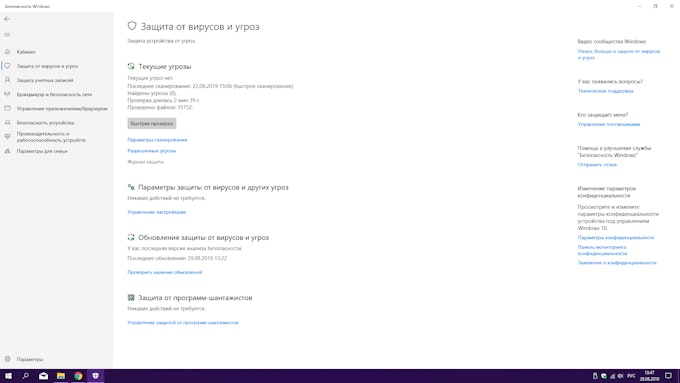
Task: Click the volume icon in system tray
Action: point(621,376)
